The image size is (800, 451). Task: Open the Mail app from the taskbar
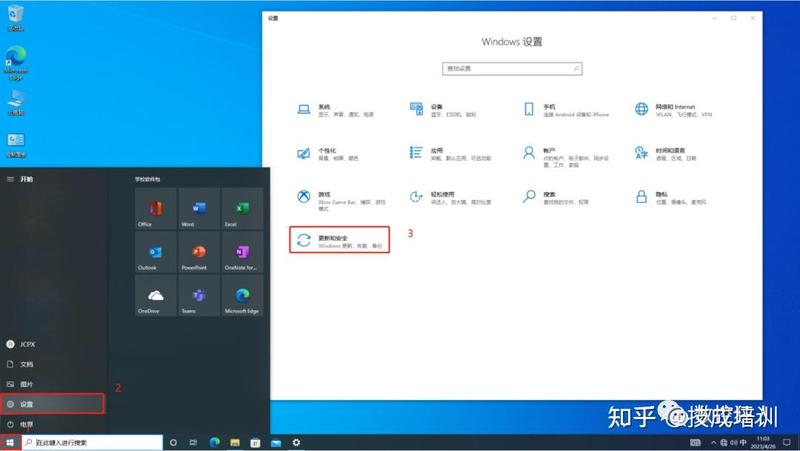pyautogui.click(x=276, y=442)
